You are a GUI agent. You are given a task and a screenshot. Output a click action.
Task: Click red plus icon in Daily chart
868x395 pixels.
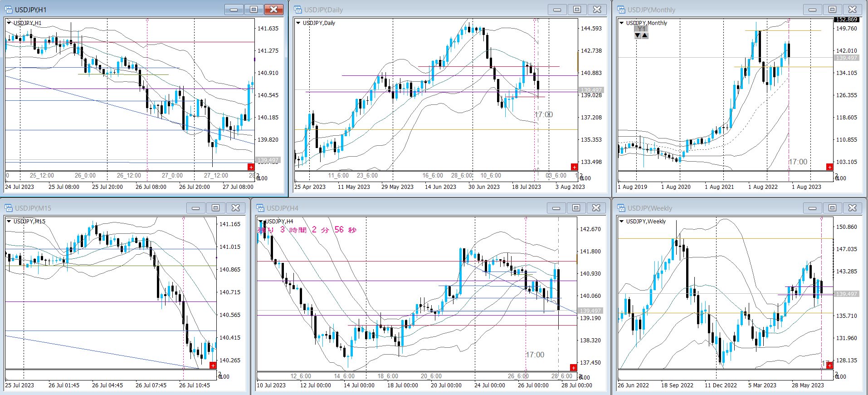(x=574, y=167)
